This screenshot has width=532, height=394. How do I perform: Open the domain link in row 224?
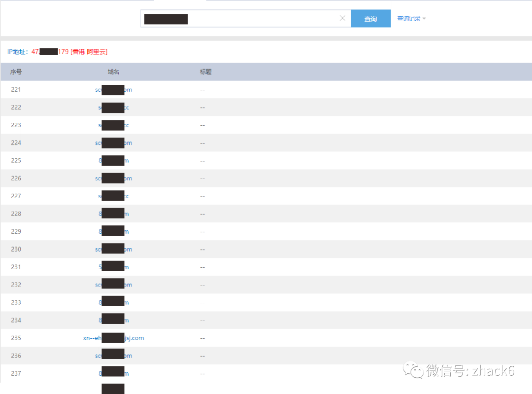(113, 143)
